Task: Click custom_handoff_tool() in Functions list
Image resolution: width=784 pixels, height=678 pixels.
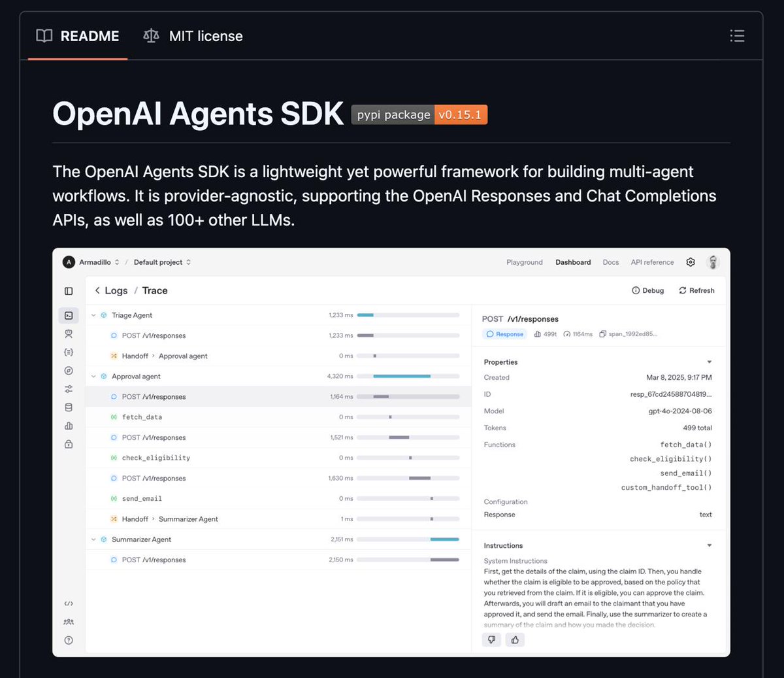Action: [666, 488]
